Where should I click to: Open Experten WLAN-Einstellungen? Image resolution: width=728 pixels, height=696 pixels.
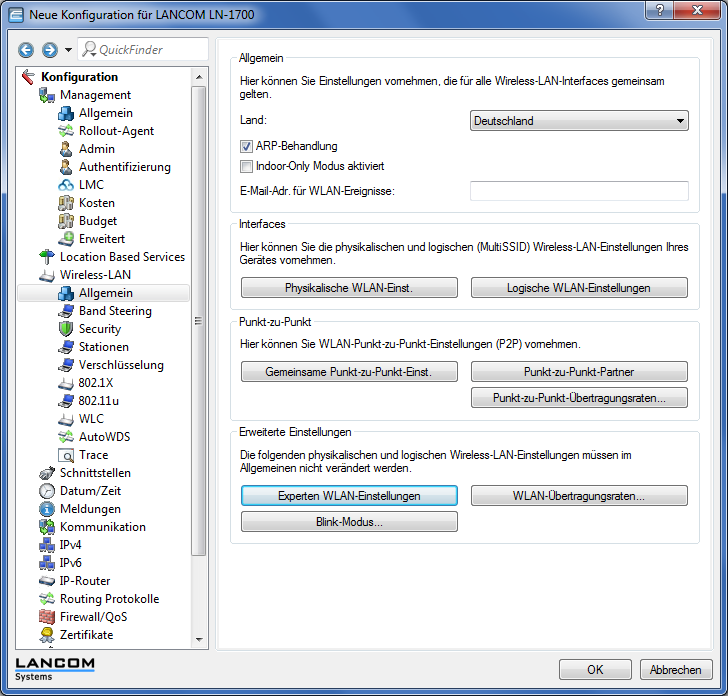point(349,496)
